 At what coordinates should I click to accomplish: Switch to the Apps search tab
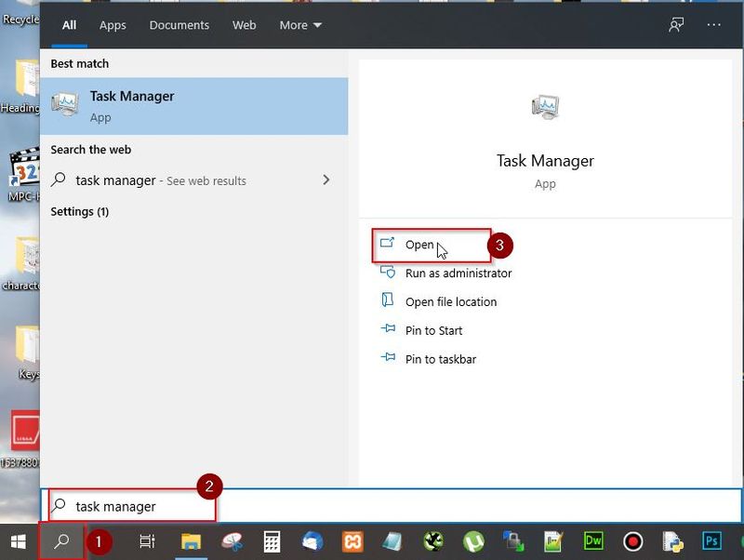pyautogui.click(x=113, y=25)
